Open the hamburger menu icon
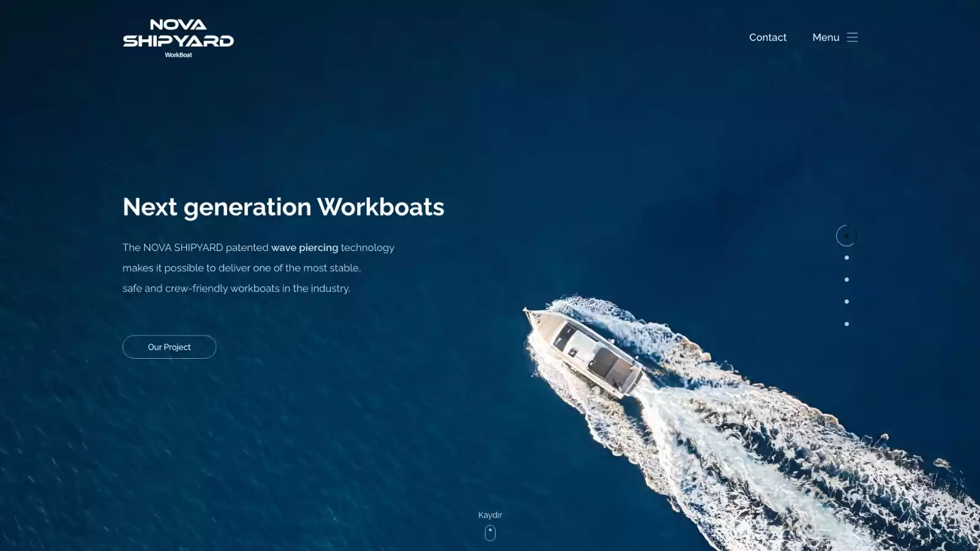Screen dimensions: 980x551 [852, 37]
